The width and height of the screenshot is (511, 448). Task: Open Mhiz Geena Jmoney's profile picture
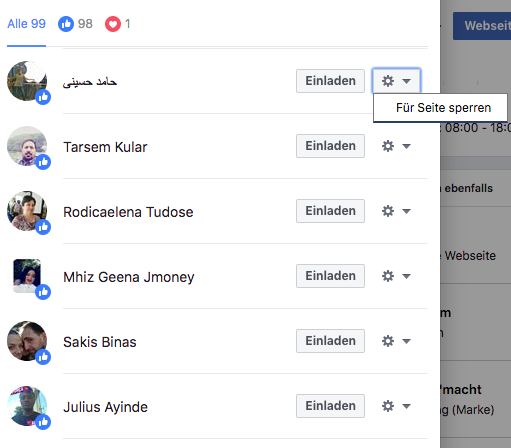(27, 276)
